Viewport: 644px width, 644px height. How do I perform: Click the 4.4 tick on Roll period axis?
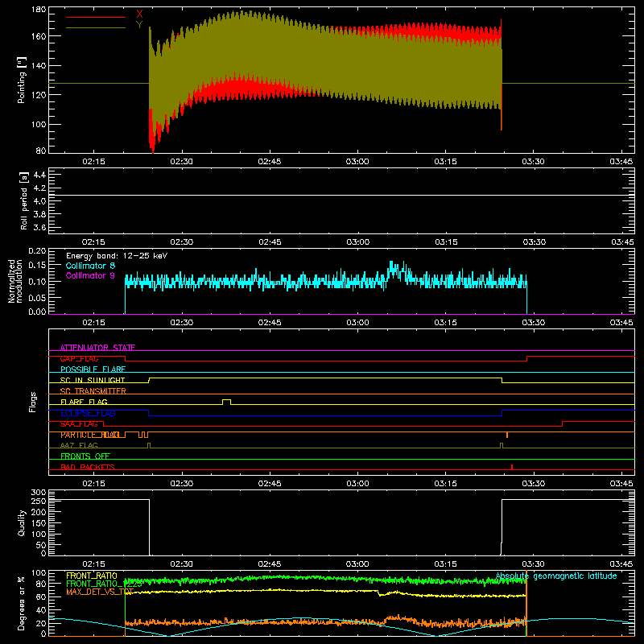point(39,175)
